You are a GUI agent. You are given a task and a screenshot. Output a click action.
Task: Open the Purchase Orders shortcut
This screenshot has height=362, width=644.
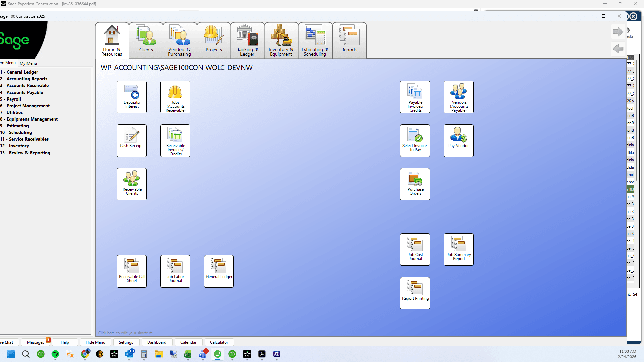(415, 184)
